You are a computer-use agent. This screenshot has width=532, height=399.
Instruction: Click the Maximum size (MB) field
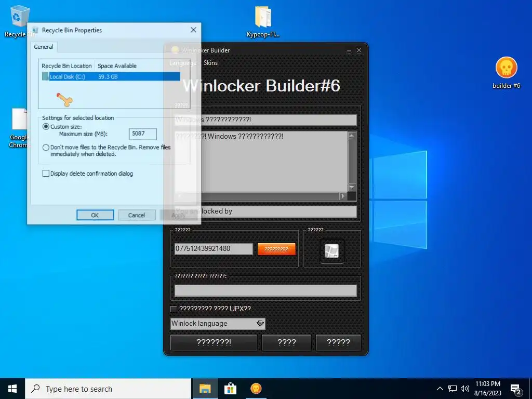(143, 134)
